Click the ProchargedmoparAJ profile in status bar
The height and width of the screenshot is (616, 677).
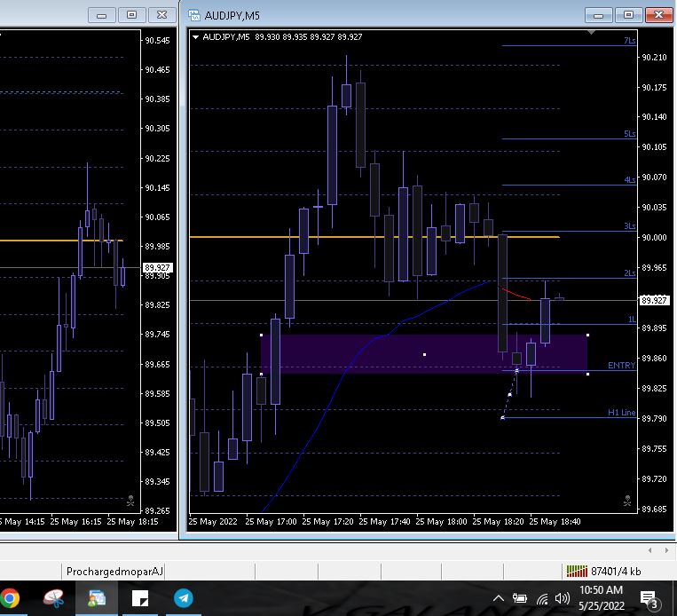[115, 571]
